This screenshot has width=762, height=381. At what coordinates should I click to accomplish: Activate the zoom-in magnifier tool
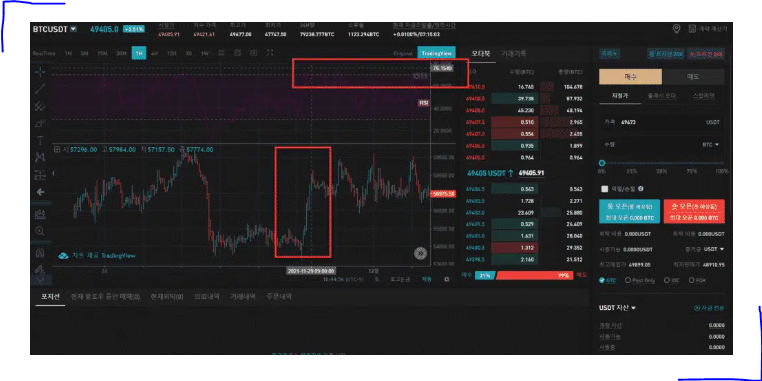point(40,231)
